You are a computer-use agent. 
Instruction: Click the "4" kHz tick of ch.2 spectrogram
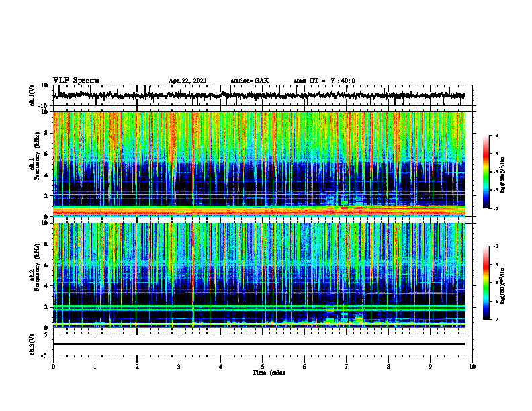tap(47, 286)
